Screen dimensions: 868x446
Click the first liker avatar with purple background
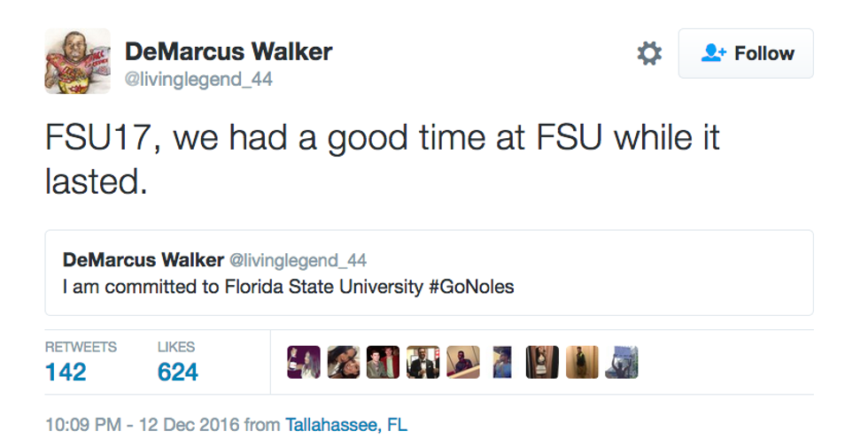click(x=304, y=362)
